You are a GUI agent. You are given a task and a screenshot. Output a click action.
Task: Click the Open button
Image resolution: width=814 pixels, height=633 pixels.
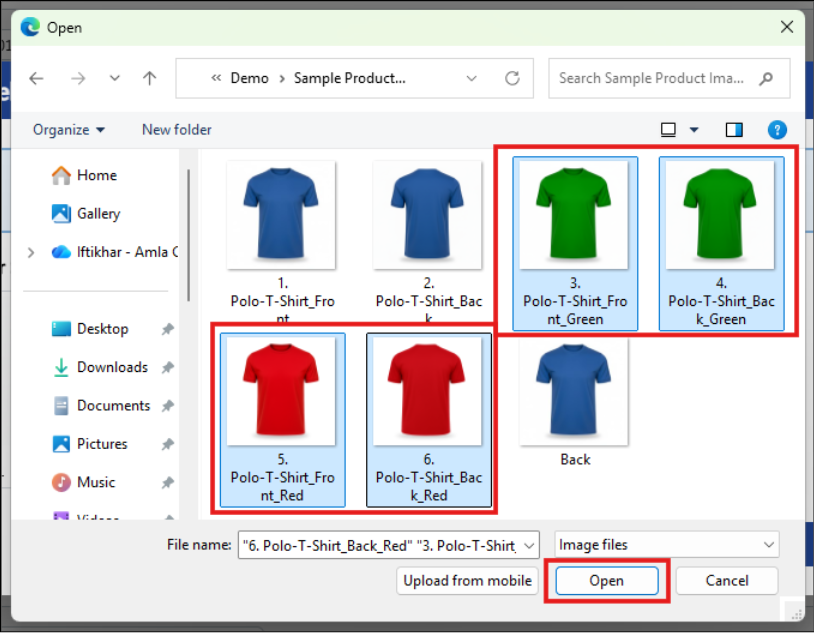point(606,581)
